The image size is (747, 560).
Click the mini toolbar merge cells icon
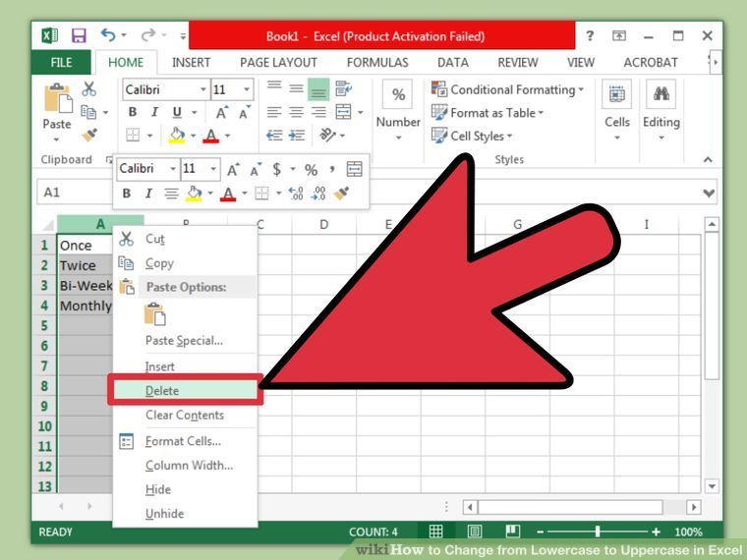click(354, 169)
